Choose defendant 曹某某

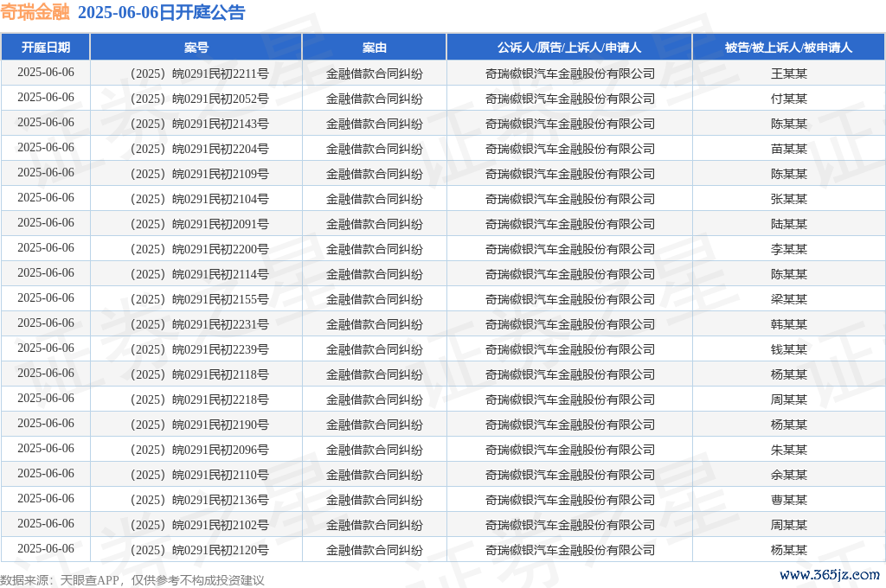[789, 500]
